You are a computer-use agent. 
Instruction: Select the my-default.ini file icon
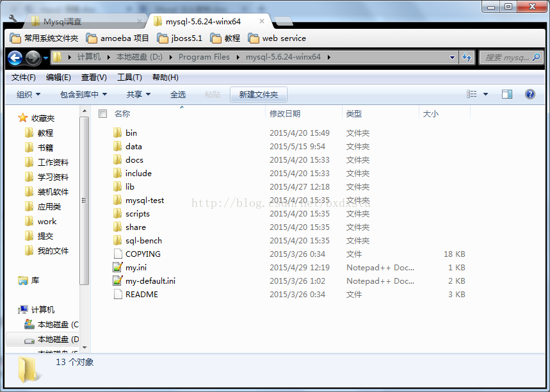pyautogui.click(x=118, y=281)
